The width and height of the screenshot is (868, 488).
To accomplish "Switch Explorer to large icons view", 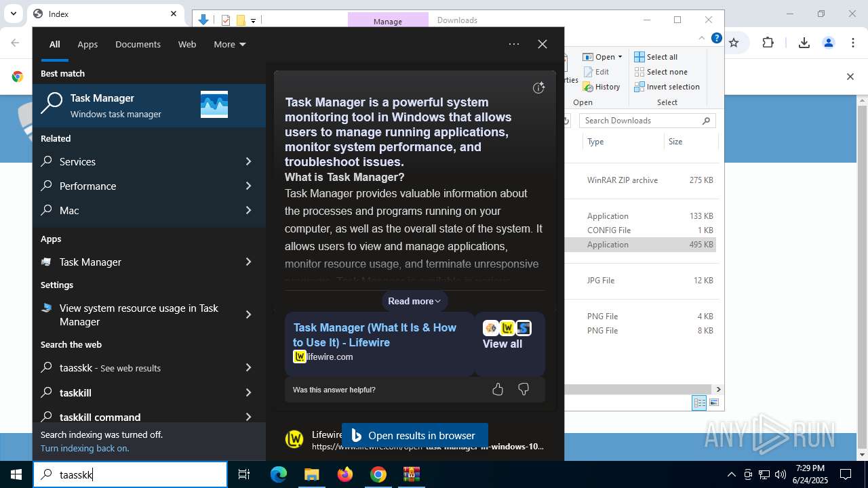I will tap(714, 403).
